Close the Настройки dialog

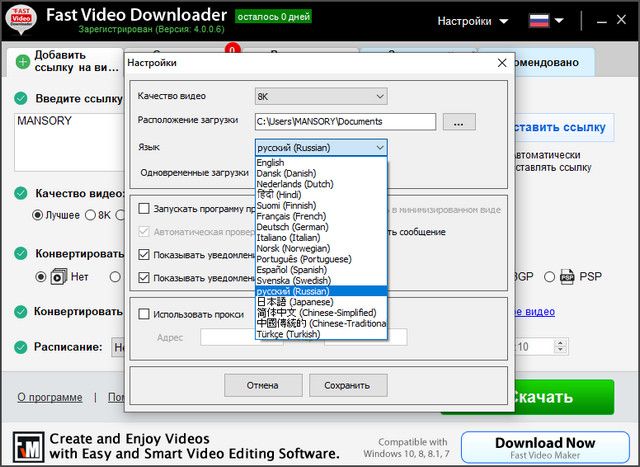click(502, 63)
